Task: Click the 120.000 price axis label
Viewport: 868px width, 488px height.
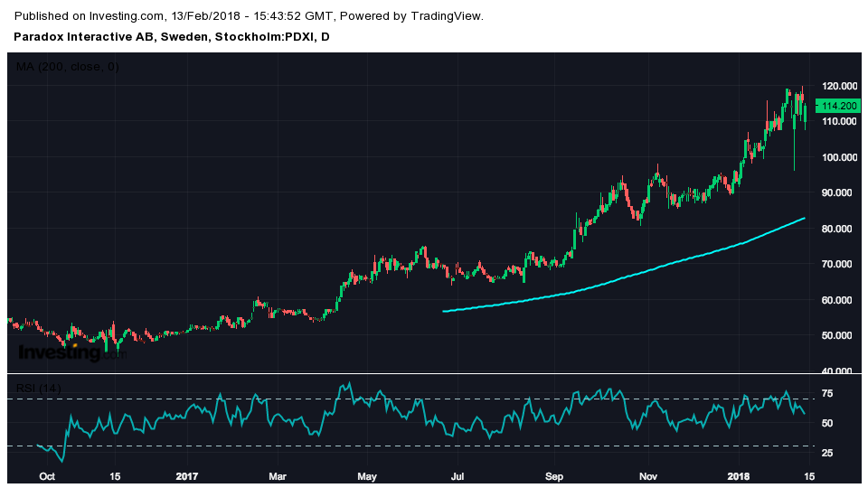Action: (x=839, y=86)
